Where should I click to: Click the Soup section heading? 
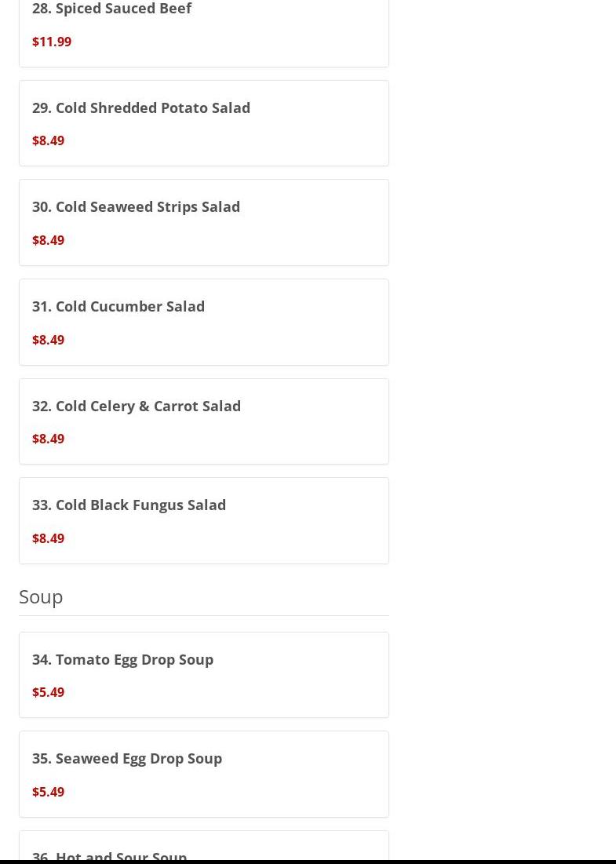point(41,596)
